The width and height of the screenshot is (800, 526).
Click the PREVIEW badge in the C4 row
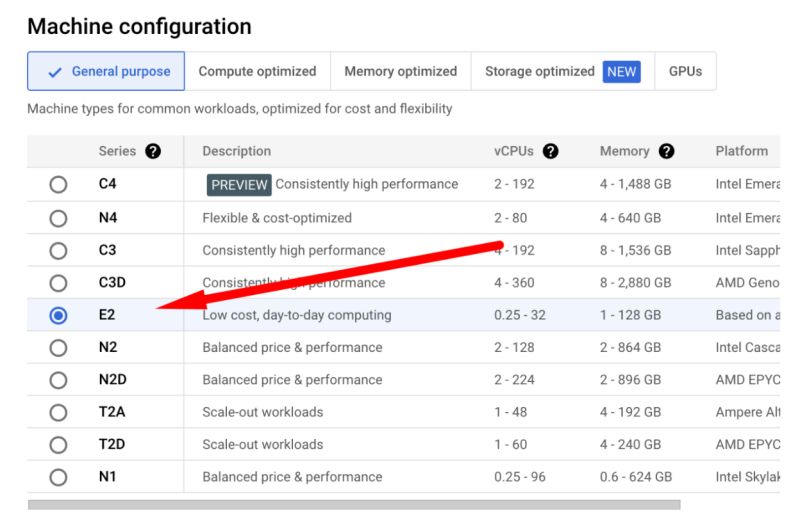[239, 185]
